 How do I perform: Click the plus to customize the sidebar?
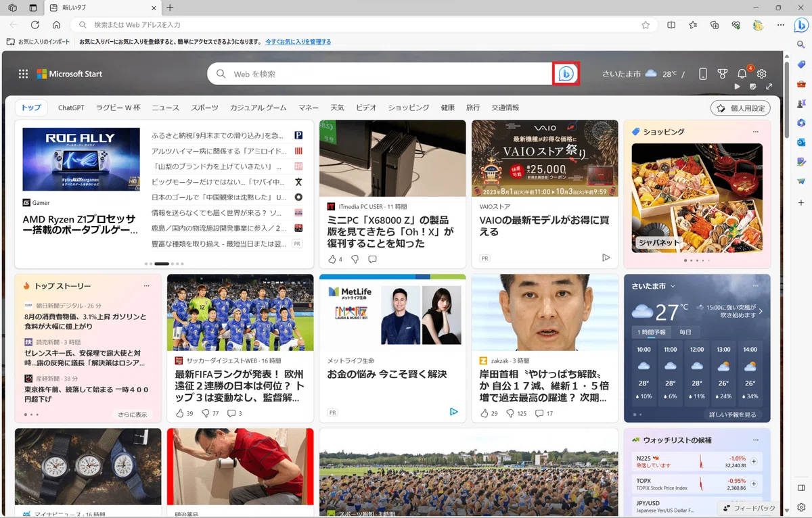point(801,202)
